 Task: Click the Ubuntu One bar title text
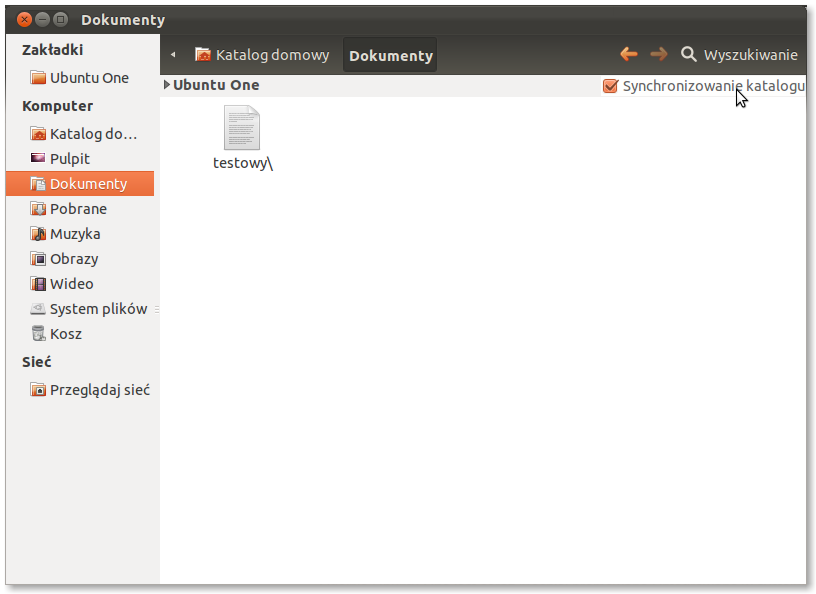coord(216,85)
